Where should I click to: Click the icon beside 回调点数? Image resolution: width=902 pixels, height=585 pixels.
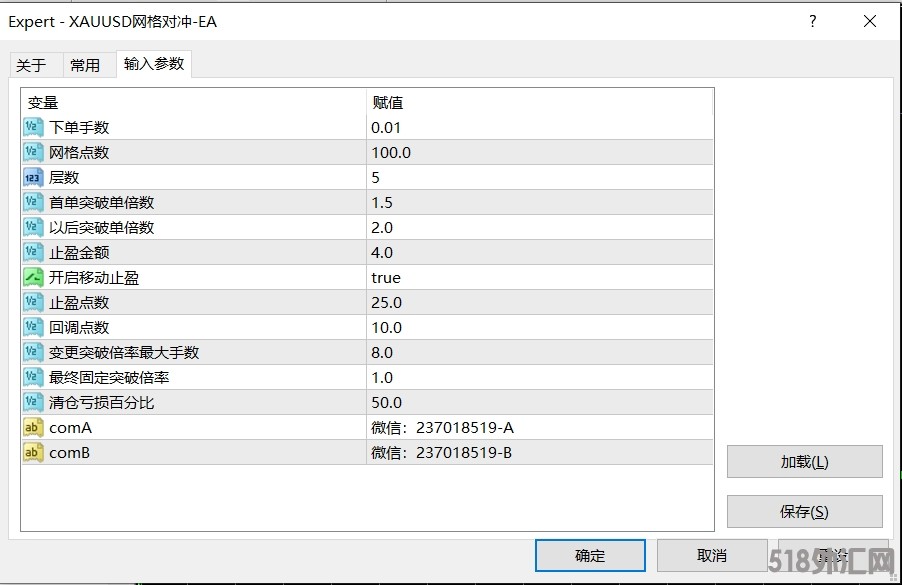(x=33, y=327)
